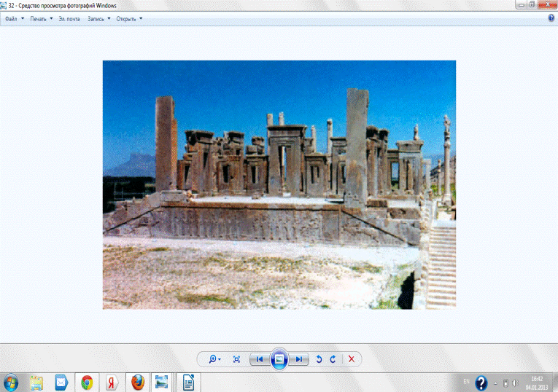Open the Запись menu
The width and height of the screenshot is (558, 392).
pyautogui.click(x=96, y=19)
